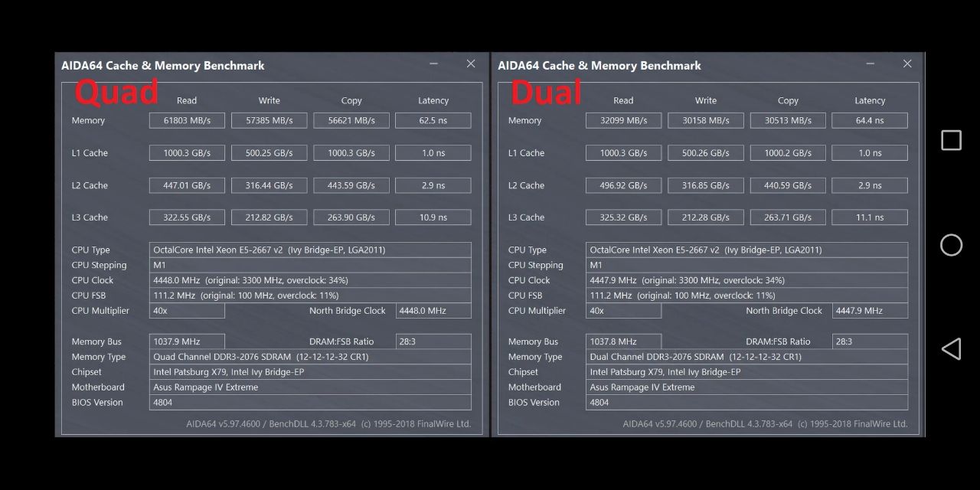The image size is (980, 490).
Task: Click Memory Bus 1037.9 MHz value
Action: [187, 341]
